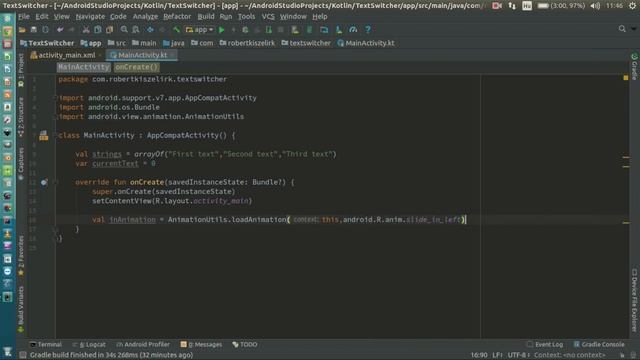Click the Android Profiler gauge toolbar icon

coord(353,30)
